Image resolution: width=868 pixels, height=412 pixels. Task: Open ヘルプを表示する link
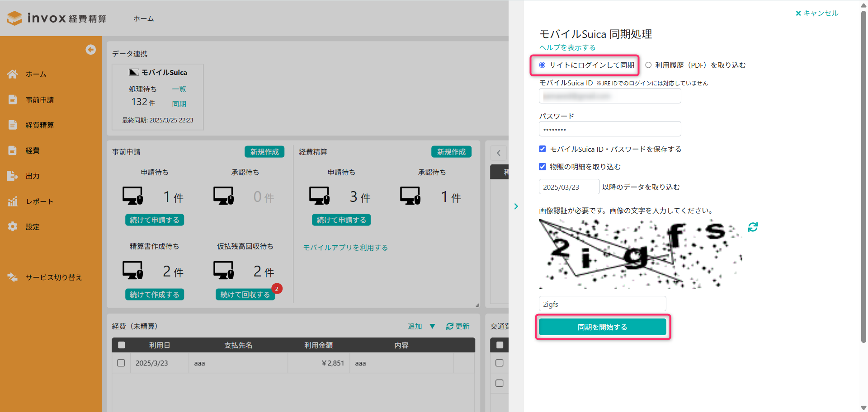(x=567, y=47)
